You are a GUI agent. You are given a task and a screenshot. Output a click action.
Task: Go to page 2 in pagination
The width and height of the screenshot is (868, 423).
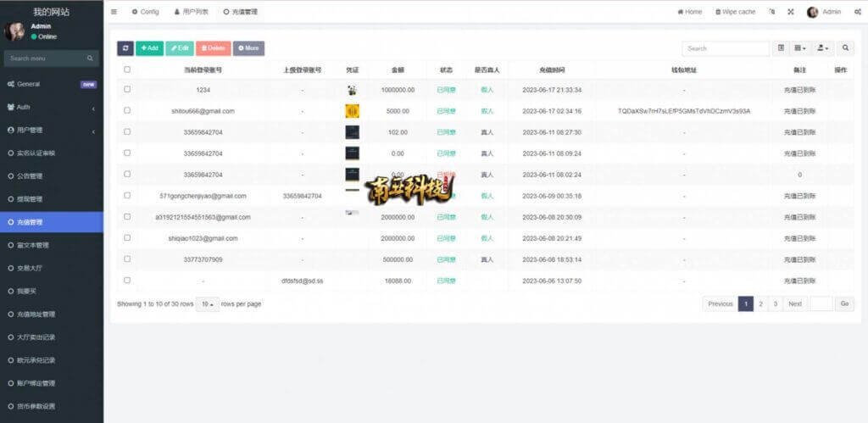click(760, 303)
